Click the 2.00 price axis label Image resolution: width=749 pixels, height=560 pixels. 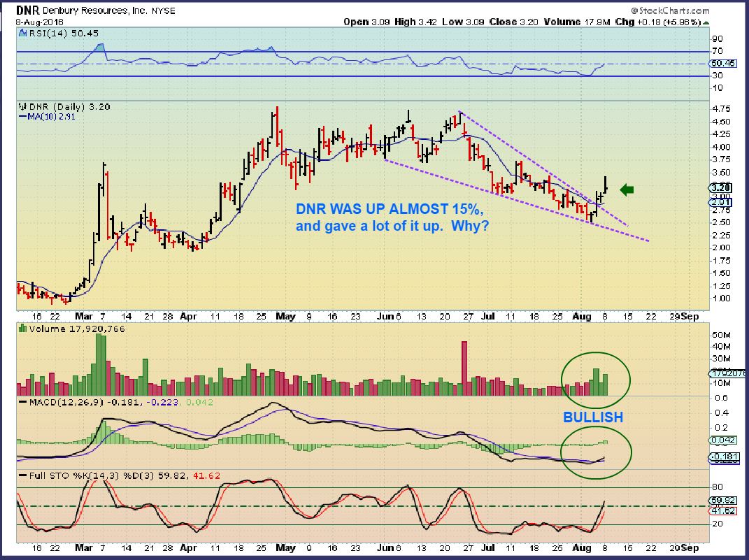[721, 247]
